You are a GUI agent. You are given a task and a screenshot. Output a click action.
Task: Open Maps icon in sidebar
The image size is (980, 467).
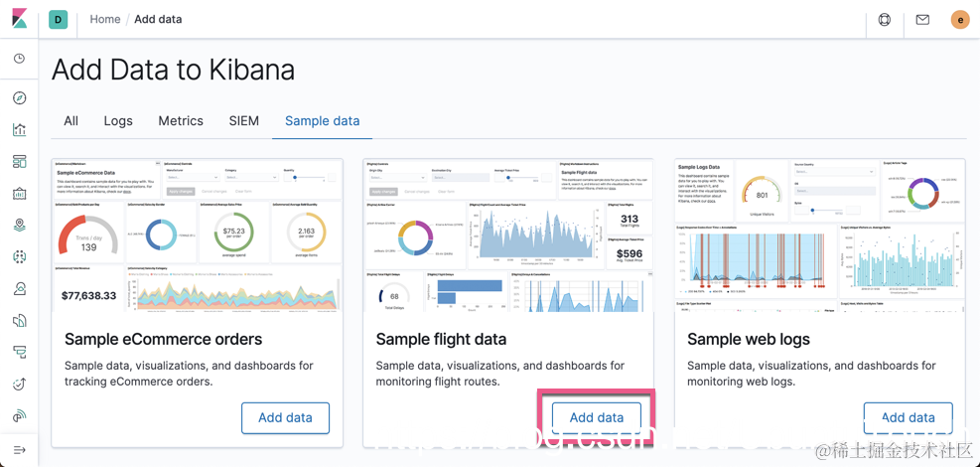20,226
